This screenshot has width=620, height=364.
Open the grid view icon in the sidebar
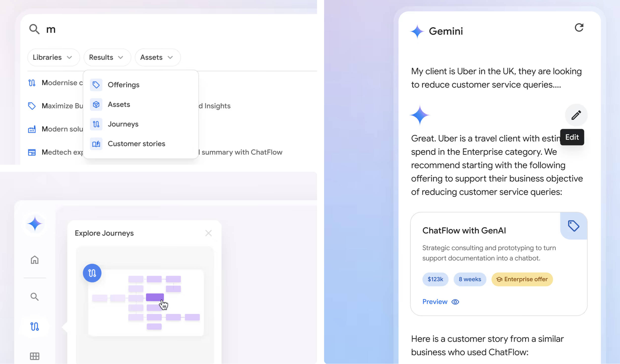pos(34,356)
